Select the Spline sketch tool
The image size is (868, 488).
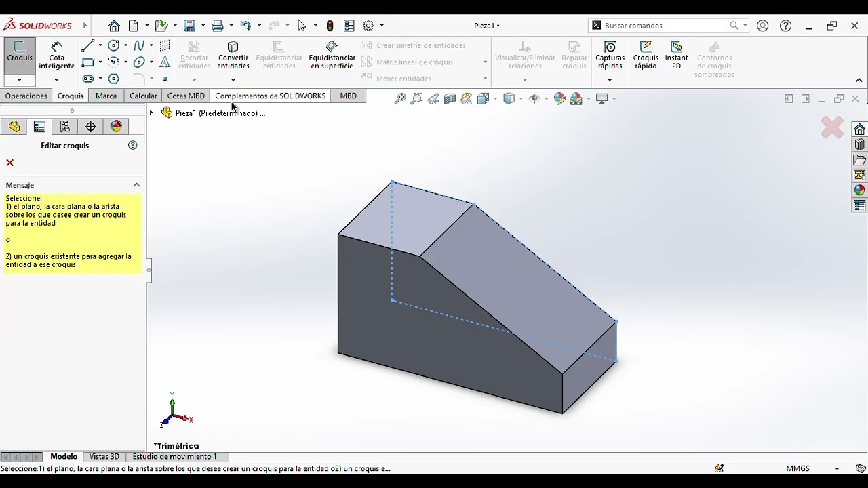tap(139, 45)
